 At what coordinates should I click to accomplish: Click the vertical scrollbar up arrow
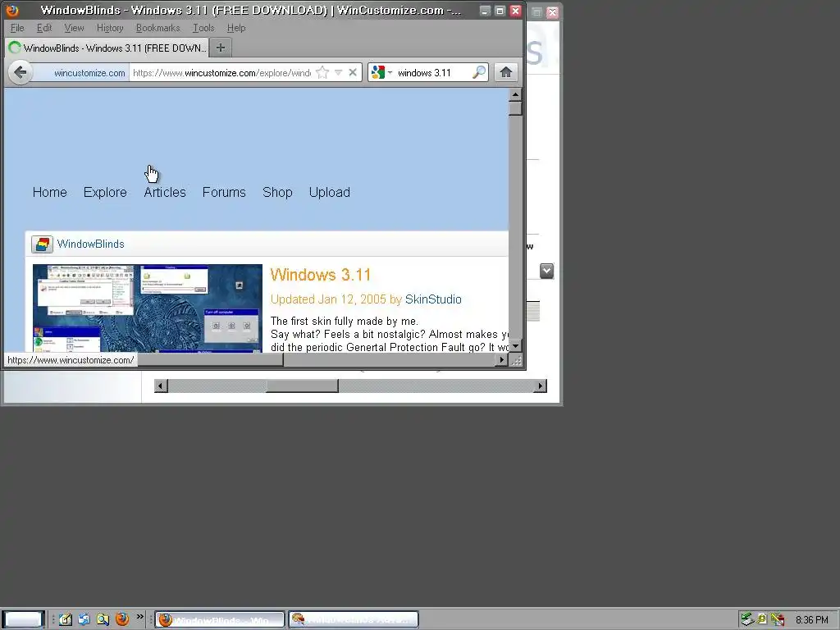[515, 95]
